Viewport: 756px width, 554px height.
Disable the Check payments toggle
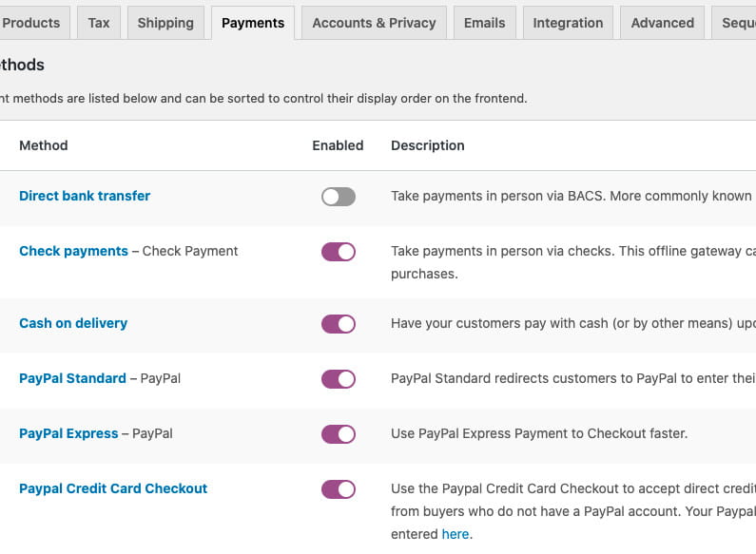click(338, 252)
